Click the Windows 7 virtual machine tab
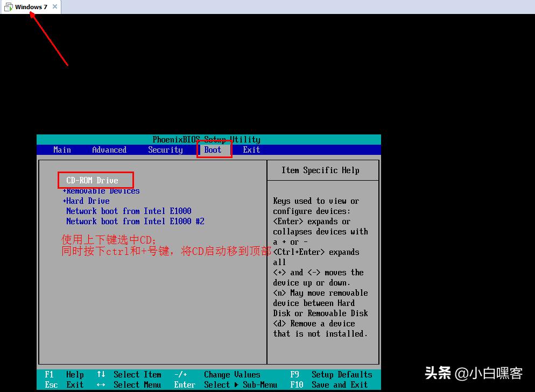The width and height of the screenshot is (535, 392). tap(30, 7)
